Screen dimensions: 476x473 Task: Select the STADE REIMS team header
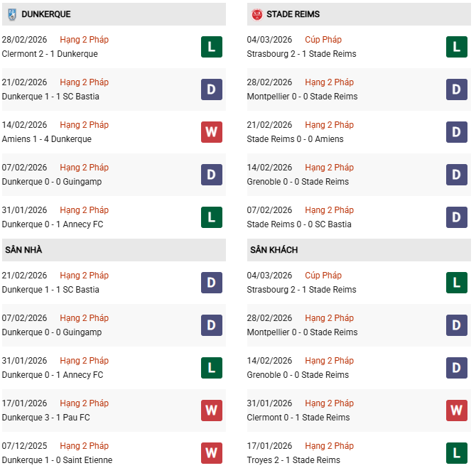tap(293, 14)
